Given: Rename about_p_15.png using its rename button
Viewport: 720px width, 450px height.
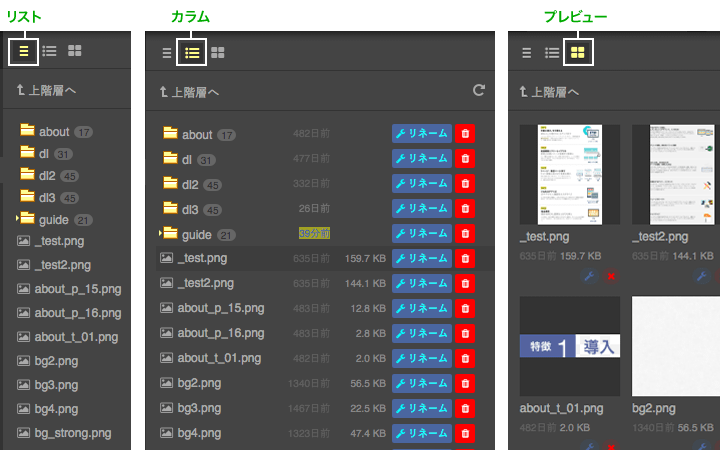Looking at the screenshot, I should [x=421, y=308].
